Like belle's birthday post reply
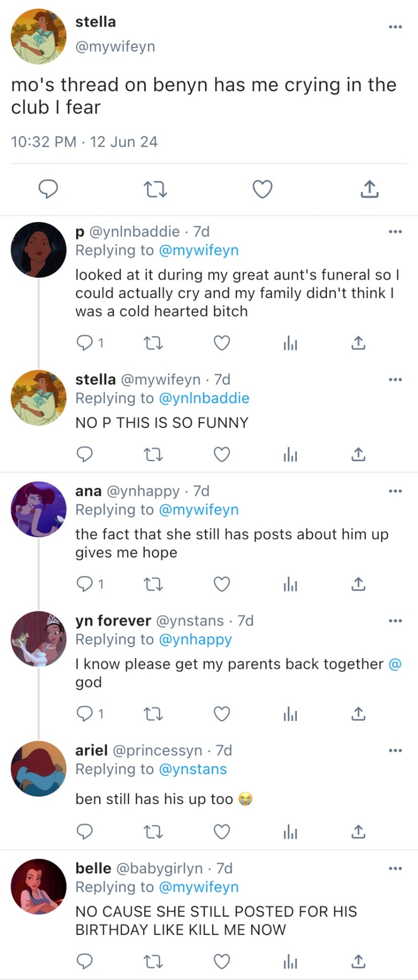This screenshot has height=980, width=418. coord(221,962)
